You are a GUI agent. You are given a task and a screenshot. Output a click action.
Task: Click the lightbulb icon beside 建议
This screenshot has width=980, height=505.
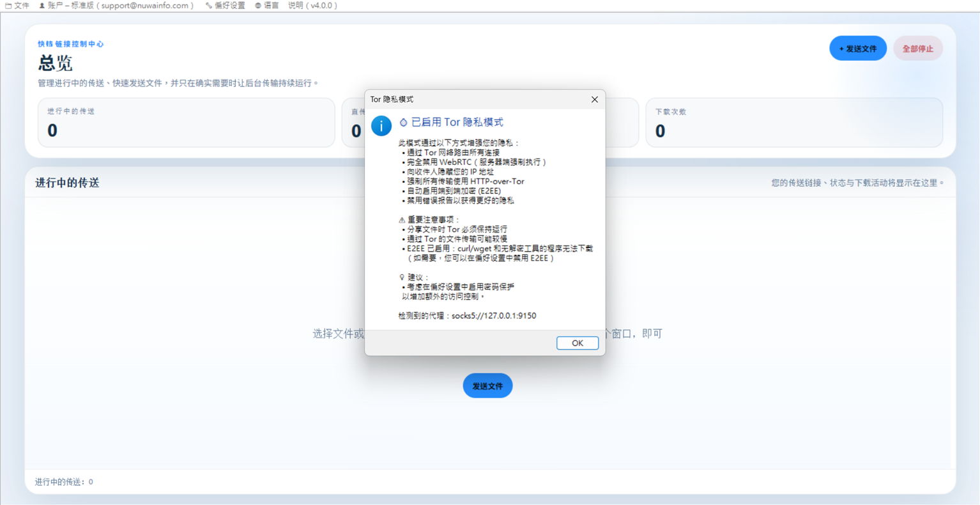pyautogui.click(x=402, y=277)
